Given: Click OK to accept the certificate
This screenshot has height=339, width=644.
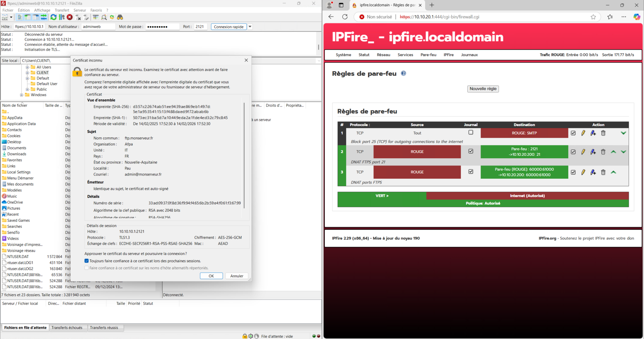Looking at the screenshot, I should [x=211, y=276].
